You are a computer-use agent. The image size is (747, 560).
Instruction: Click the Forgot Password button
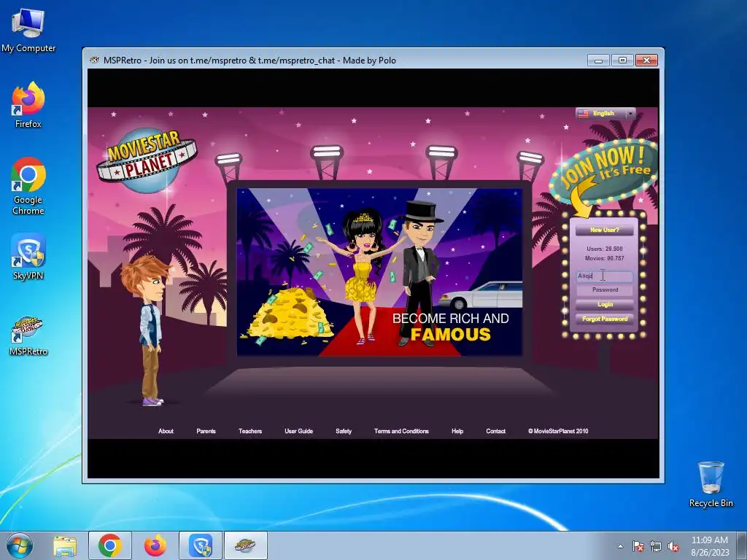605,319
